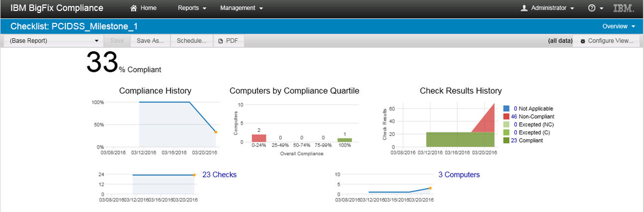
Task: Click the 46 Non-Compliant count
Action: (514, 116)
